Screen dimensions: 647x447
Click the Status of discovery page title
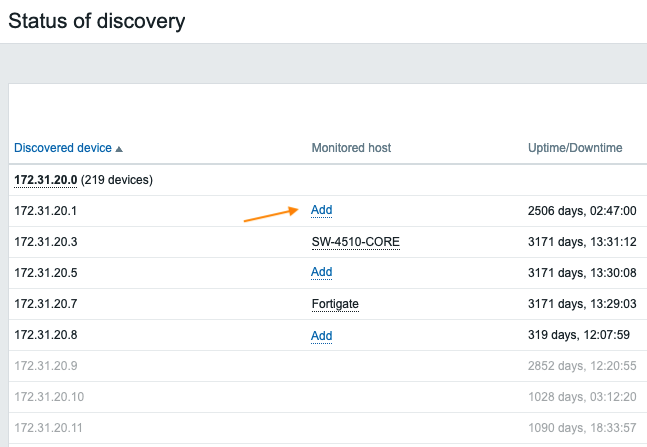click(x=97, y=20)
